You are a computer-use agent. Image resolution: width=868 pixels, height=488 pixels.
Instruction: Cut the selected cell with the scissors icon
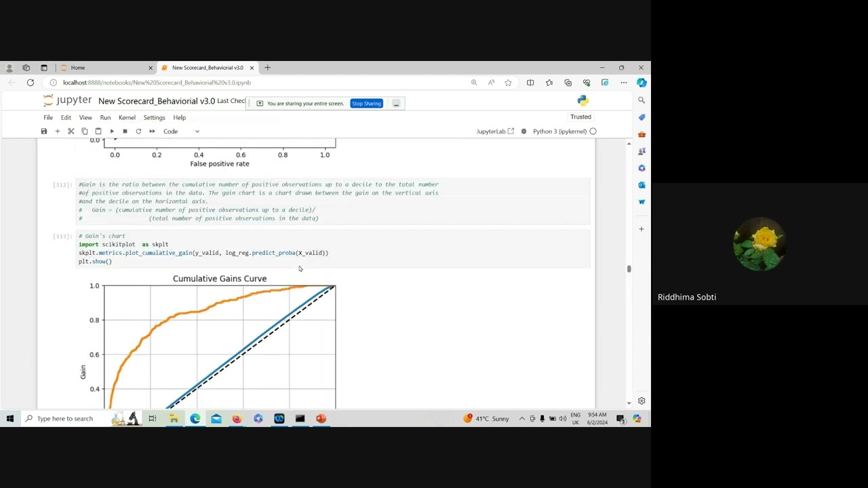click(71, 131)
